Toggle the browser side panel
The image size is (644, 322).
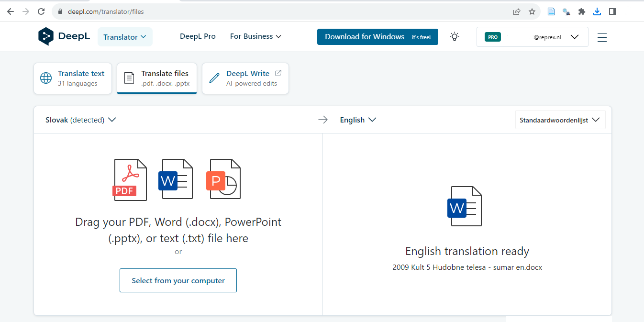coord(612,11)
